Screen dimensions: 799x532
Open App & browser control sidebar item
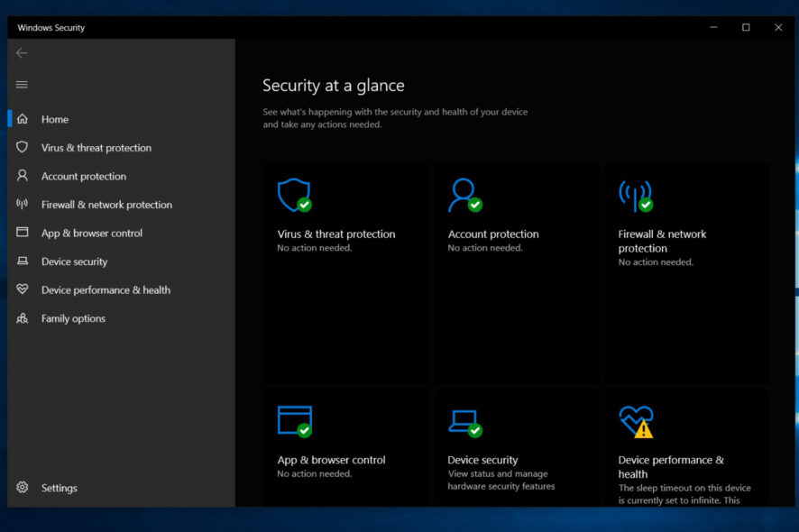(x=121, y=234)
